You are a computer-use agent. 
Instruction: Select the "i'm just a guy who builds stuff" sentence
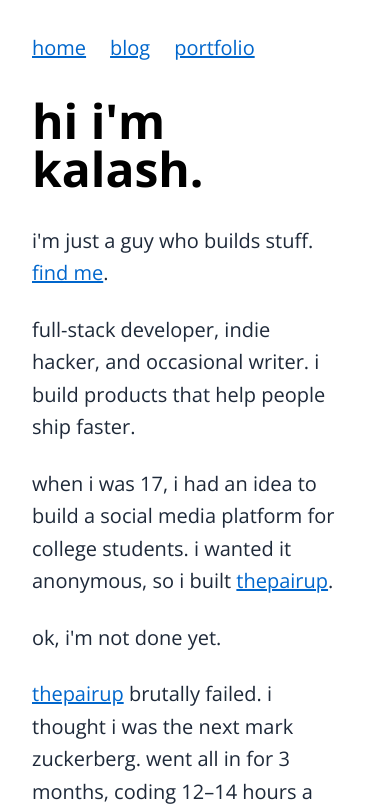point(172,241)
